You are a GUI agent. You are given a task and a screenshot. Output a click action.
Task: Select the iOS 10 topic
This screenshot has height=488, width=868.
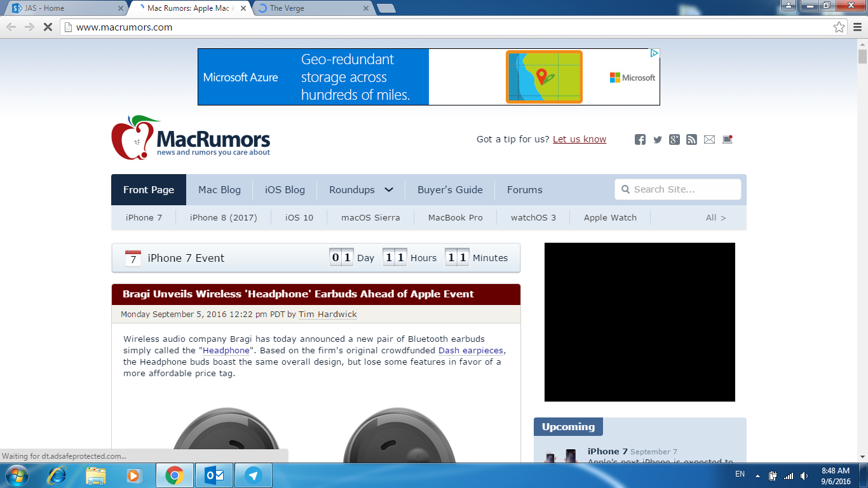[299, 217]
